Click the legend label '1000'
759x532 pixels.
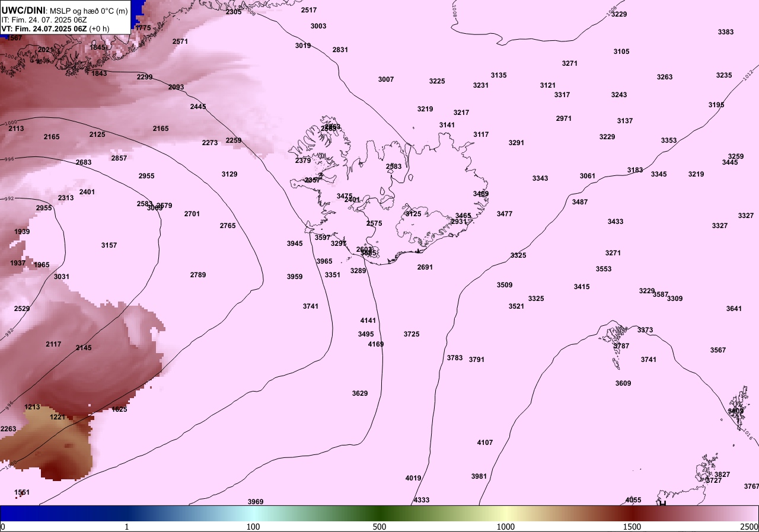click(x=505, y=527)
